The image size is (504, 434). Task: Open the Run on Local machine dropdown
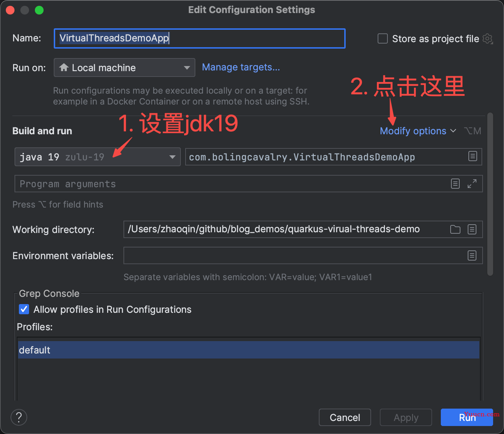click(x=124, y=67)
